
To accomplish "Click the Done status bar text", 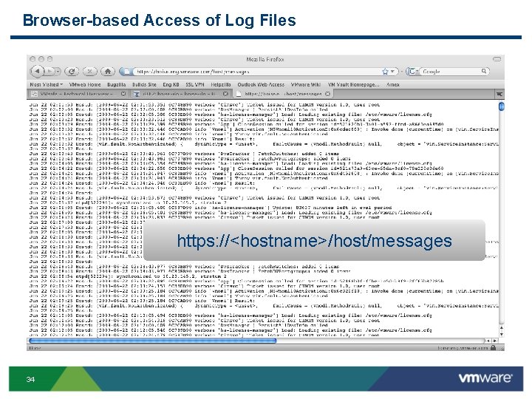I will click(x=35, y=348).
